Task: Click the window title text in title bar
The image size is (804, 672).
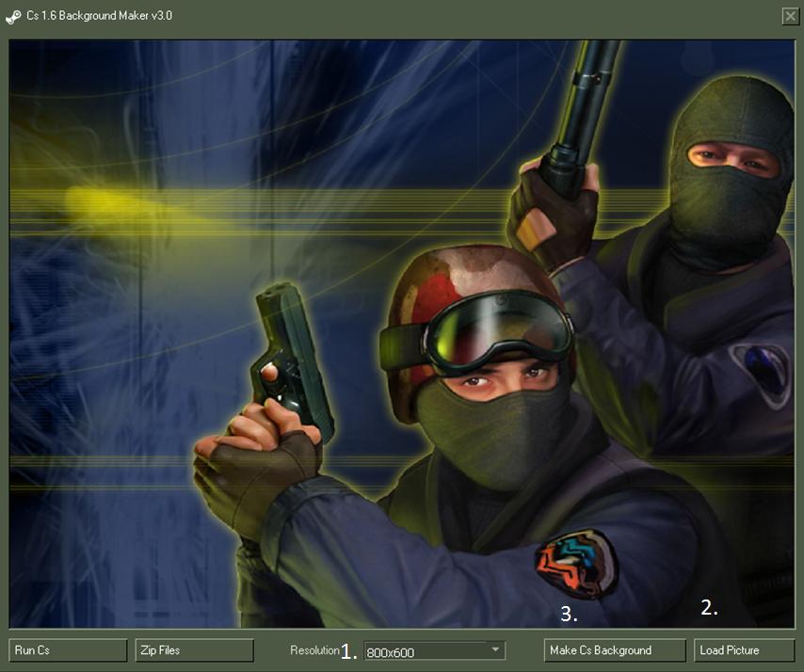Action: 100,16
